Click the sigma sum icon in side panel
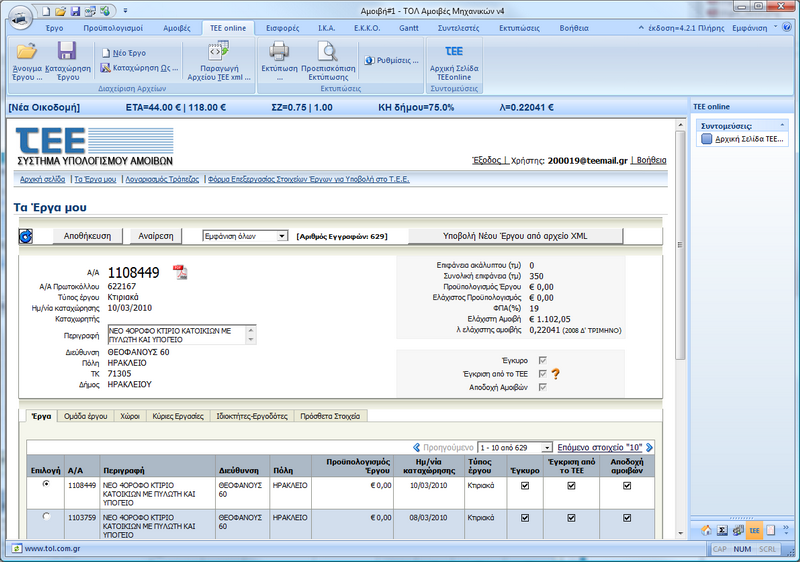Image resolution: width=800 pixels, height=562 pixels. pyautogui.click(x=720, y=530)
